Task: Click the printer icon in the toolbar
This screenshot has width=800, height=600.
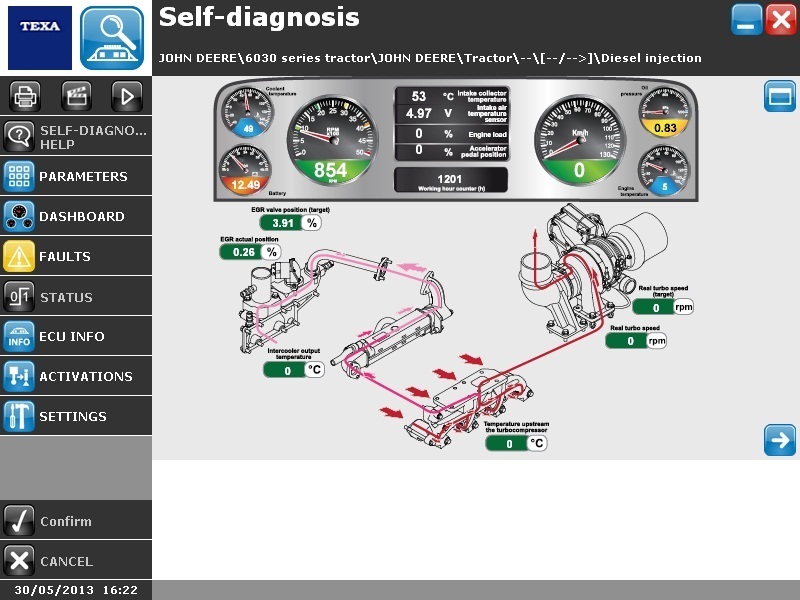Action: click(26, 97)
